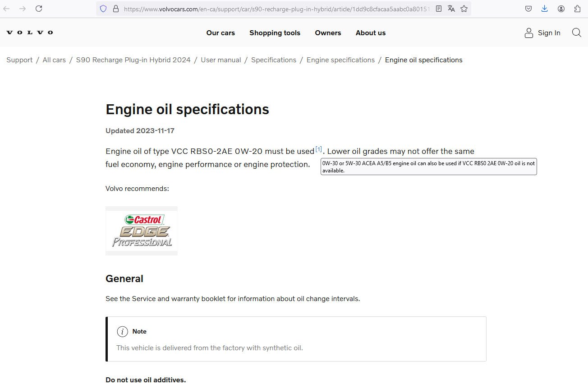Open the translate page icon

click(x=451, y=9)
